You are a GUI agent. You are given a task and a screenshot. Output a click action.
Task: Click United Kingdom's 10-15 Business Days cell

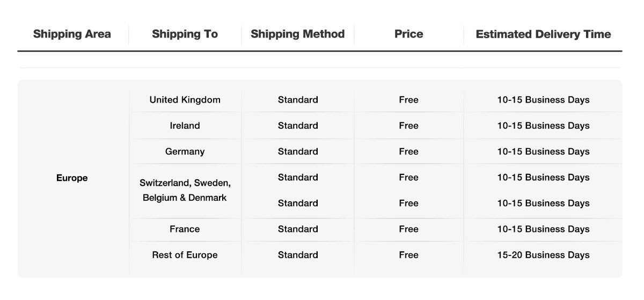pos(543,100)
